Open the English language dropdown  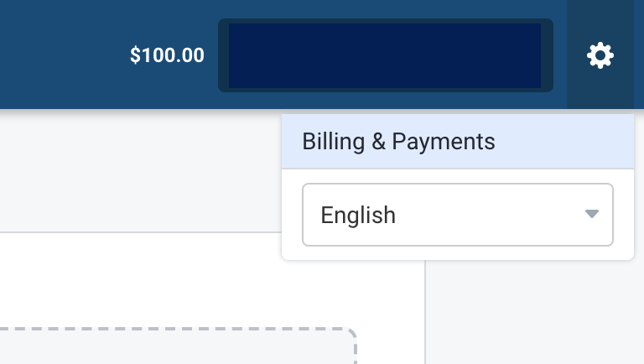(x=458, y=215)
